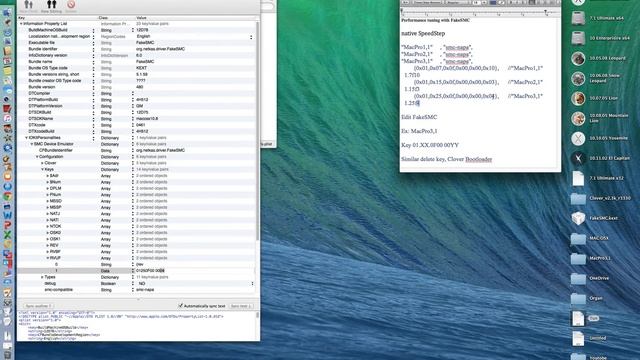Screen dimensions: 640x360
Task: Click the Finder icon in the Dock
Action: pyautogui.click(x=7, y=13)
